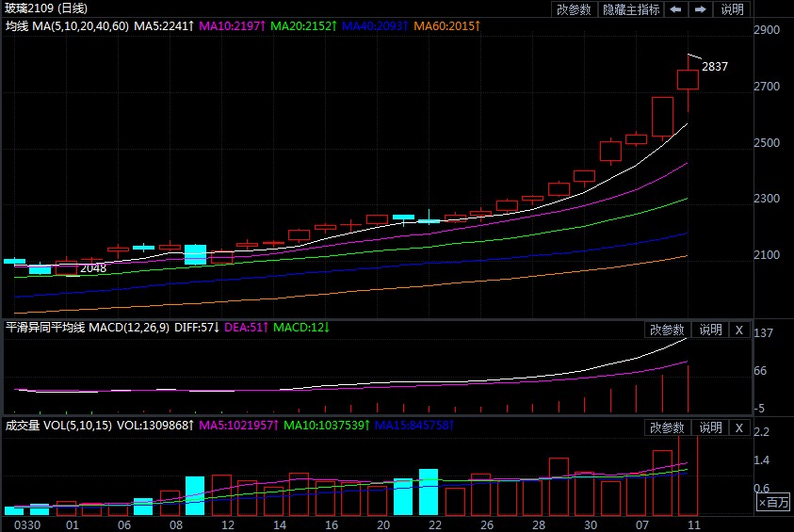Close the MACD indicator panel
The width and height of the screenshot is (794, 532).
click(x=739, y=330)
